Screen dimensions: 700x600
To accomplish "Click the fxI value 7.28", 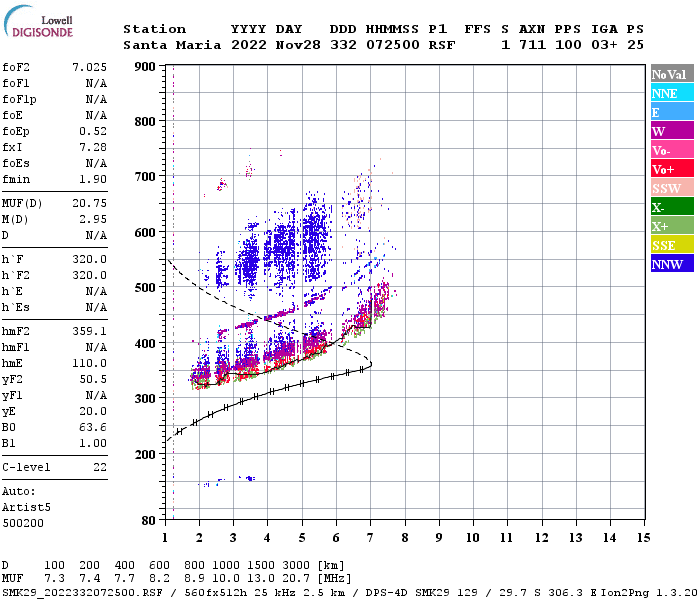I will (93, 147).
